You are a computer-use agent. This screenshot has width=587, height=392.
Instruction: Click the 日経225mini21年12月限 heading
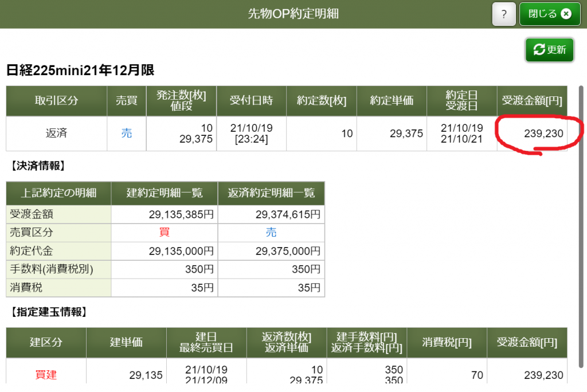[x=80, y=70]
